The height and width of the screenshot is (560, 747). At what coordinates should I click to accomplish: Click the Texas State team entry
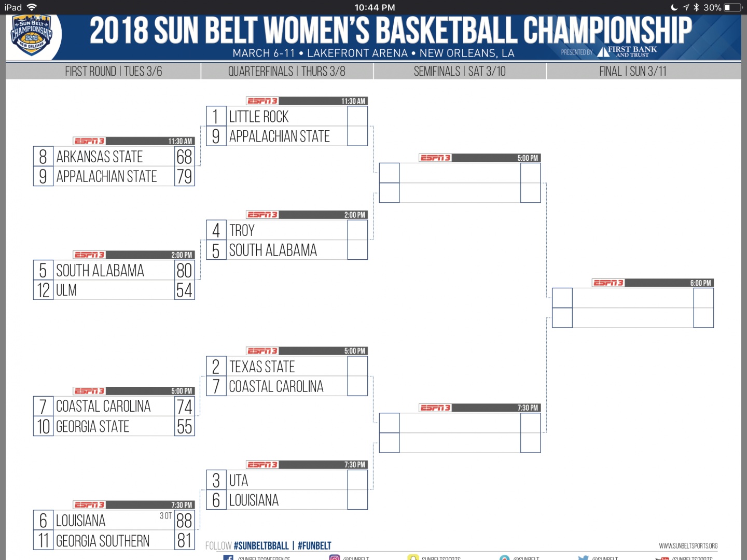point(262,367)
